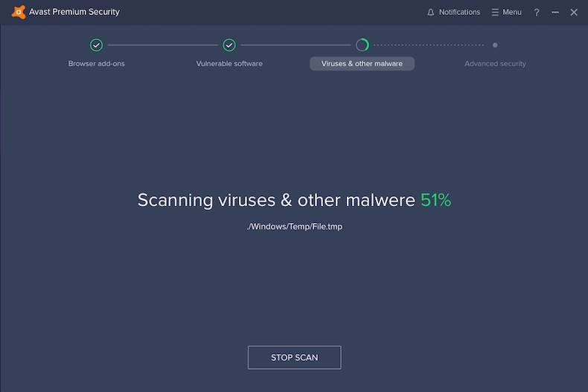Open the Notifications bell icon
Screen dimensions: 588x392
tap(430, 12)
